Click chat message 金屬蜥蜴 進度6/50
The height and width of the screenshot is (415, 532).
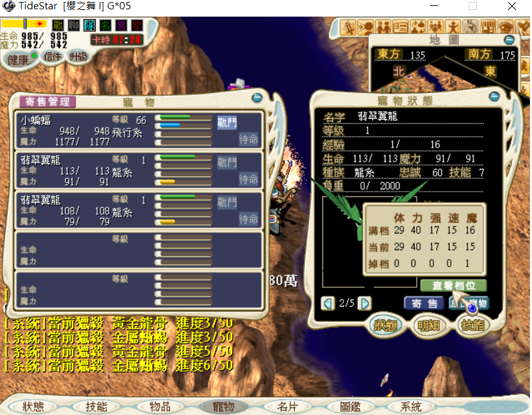tap(119, 366)
